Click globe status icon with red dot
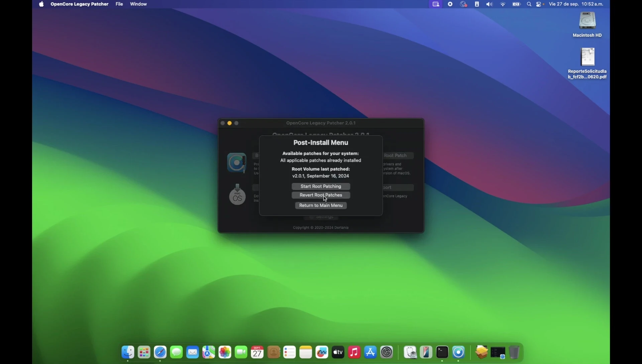Image resolution: width=642 pixels, height=364 pixels. (x=464, y=4)
